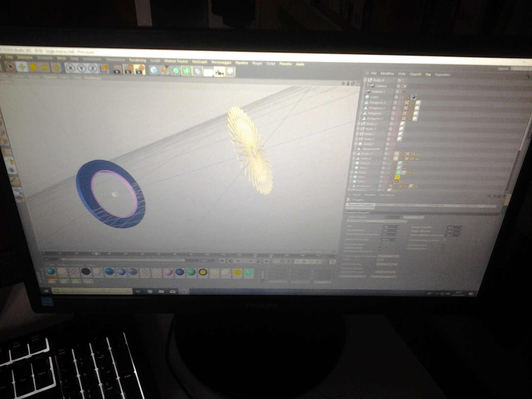
Task: Open the Tag menu in the Object Manager
Action: pos(428,74)
